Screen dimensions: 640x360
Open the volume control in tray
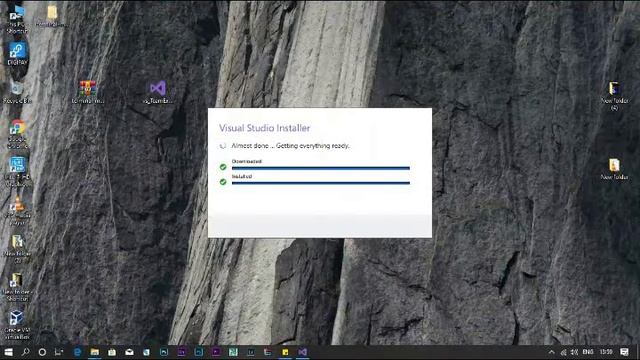point(574,352)
